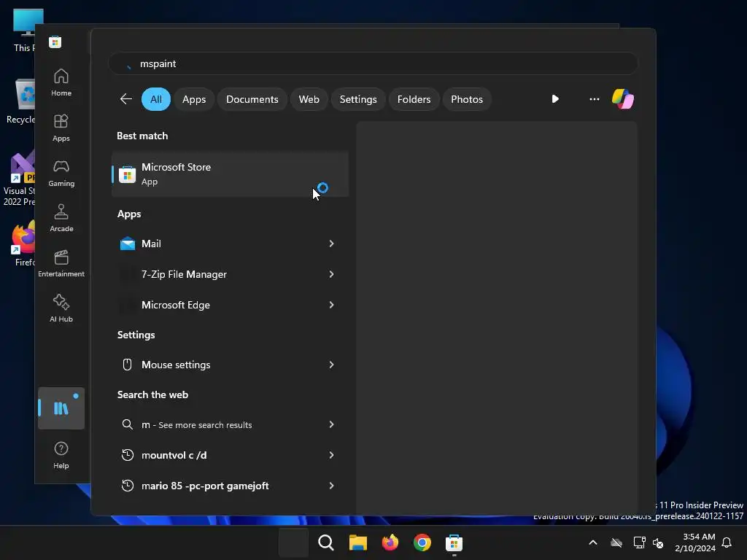Click the Start button placeholder on taskbar
The height and width of the screenshot is (560, 747).
[x=293, y=542]
